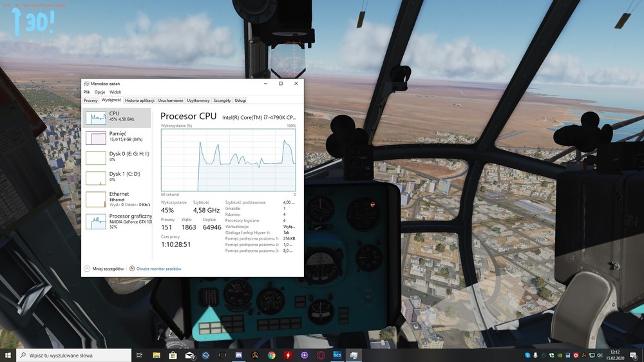Open Discord from taskbar
The width and height of the screenshot is (644, 362).
click(x=239, y=355)
